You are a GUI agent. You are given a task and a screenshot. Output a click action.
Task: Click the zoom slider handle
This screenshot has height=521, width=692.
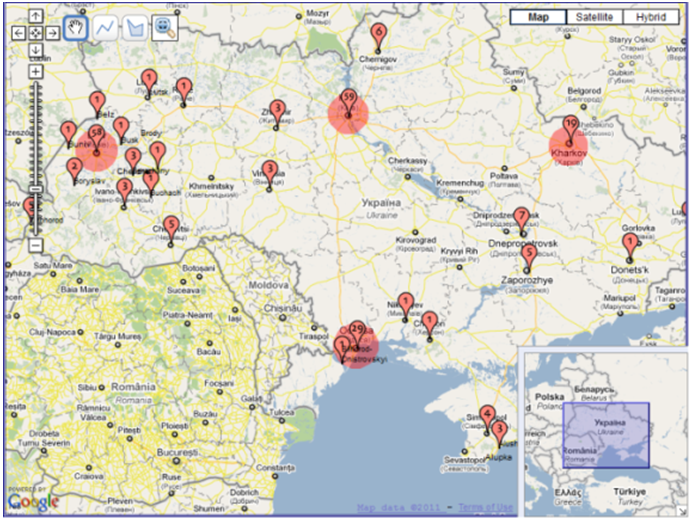(x=36, y=189)
